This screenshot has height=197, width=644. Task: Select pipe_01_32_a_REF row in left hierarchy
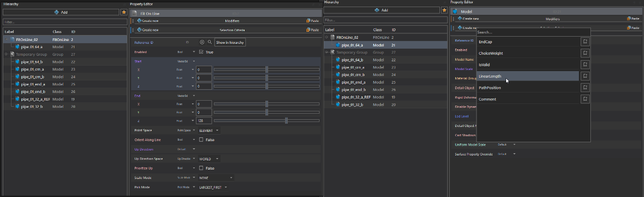[65, 99]
